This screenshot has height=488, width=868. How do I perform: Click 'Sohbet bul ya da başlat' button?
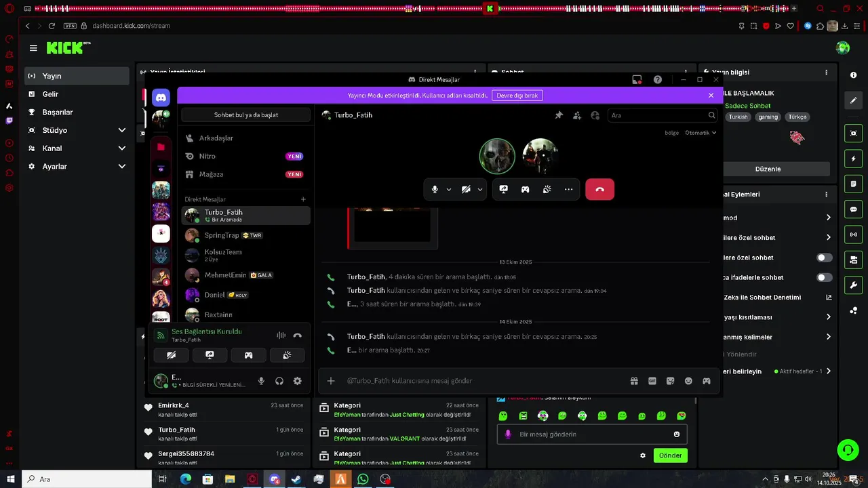[246, 115]
